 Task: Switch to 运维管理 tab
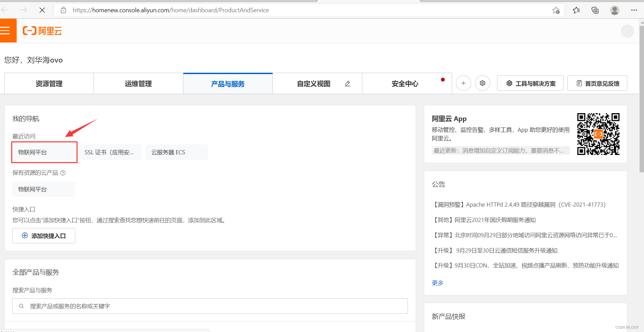coord(138,84)
